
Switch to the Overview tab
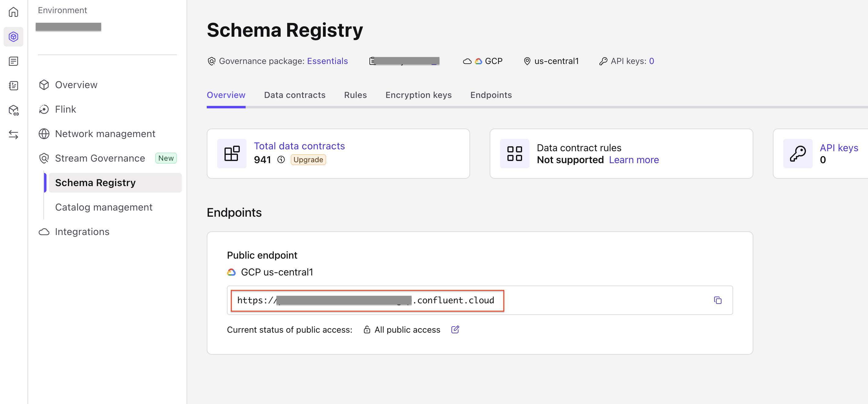226,95
